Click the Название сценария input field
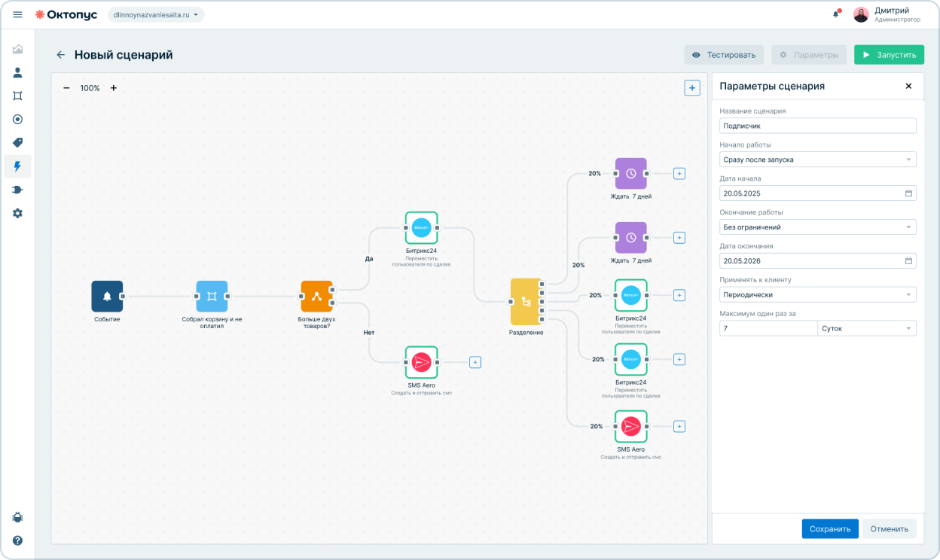 tap(817, 126)
